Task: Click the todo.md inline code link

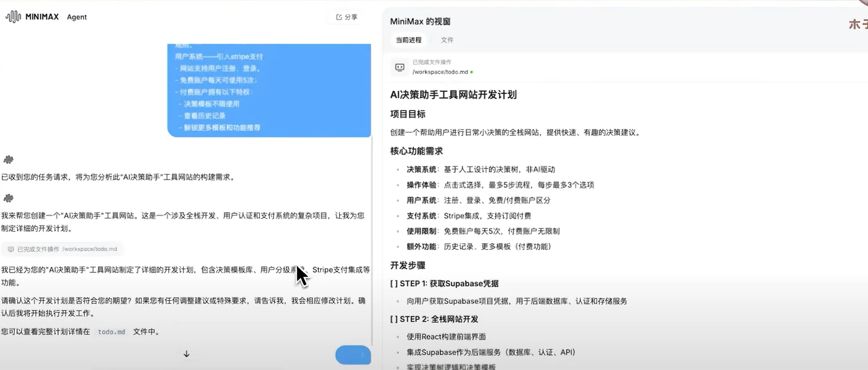Action: click(x=112, y=332)
